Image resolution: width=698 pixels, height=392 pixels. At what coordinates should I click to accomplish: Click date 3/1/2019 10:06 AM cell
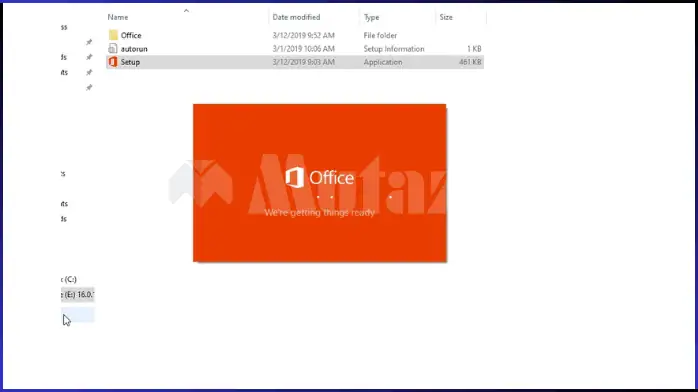[304, 49]
